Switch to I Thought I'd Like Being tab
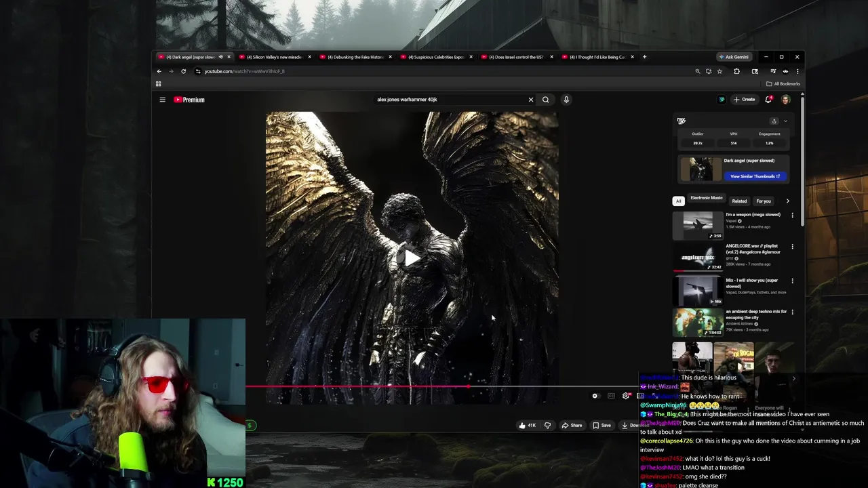 coord(597,57)
